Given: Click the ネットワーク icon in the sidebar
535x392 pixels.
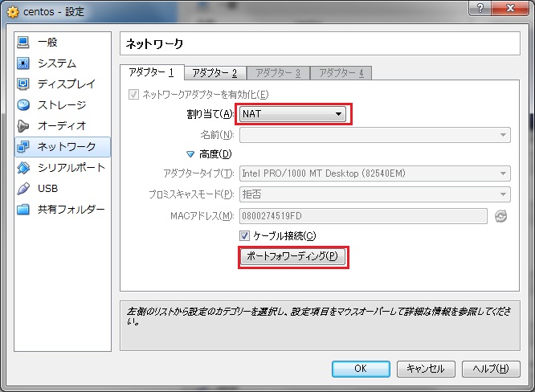Looking at the screenshot, I should click(x=23, y=147).
